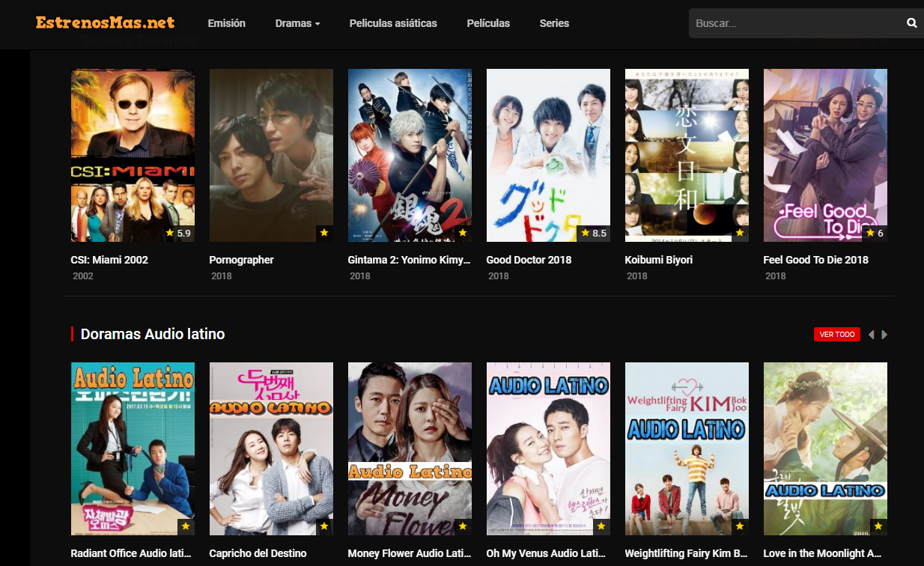Viewport: 924px width, 566px height.
Task: Click the search magnifier icon
Action: coord(911,23)
